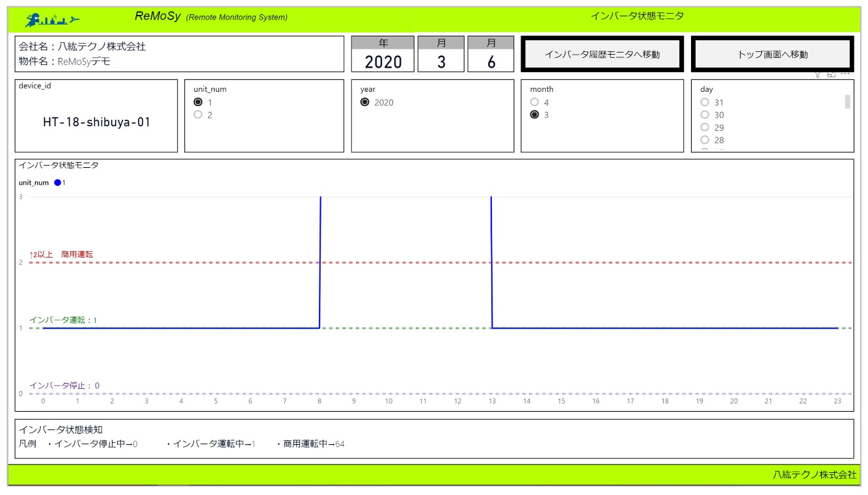Image resolution: width=868 pixels, height=495 pixels.
Task: Click the 八紘テクノ株式会社 footer text
Action: 815,475
